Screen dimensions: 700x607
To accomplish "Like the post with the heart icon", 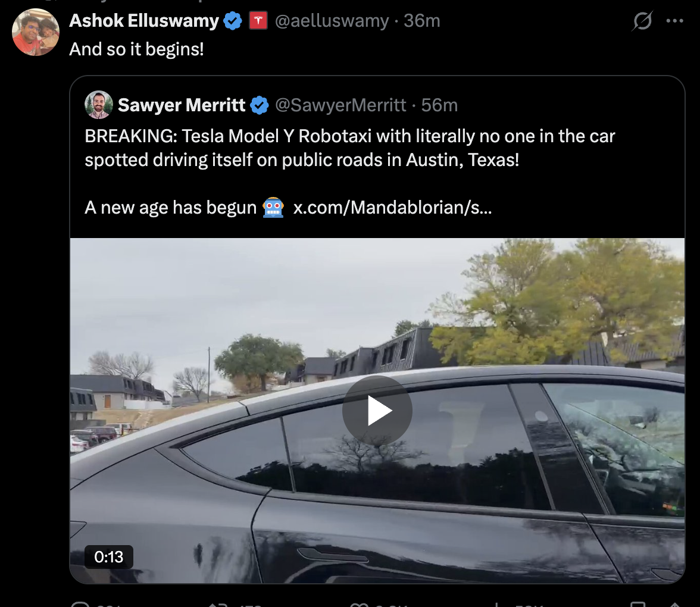I will [359, 602].
